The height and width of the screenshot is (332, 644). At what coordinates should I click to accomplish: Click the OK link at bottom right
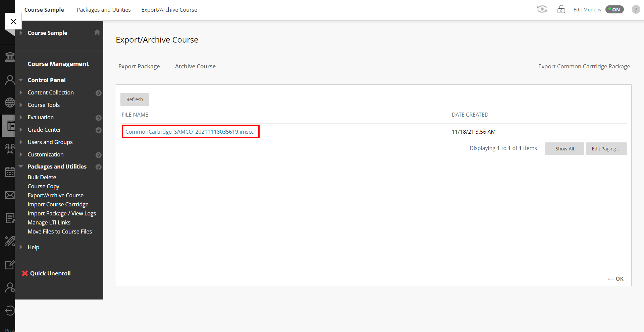click(616, 279)
